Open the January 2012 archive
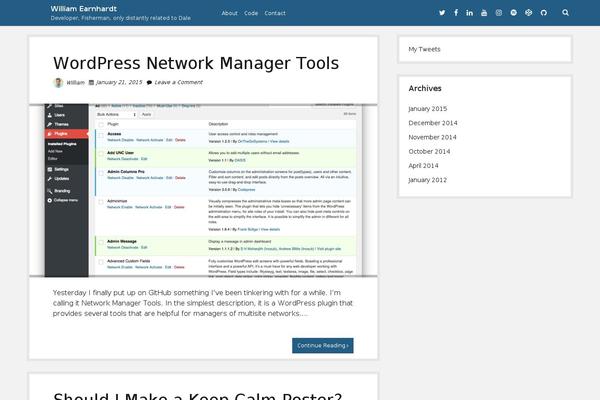 point(427,180)
